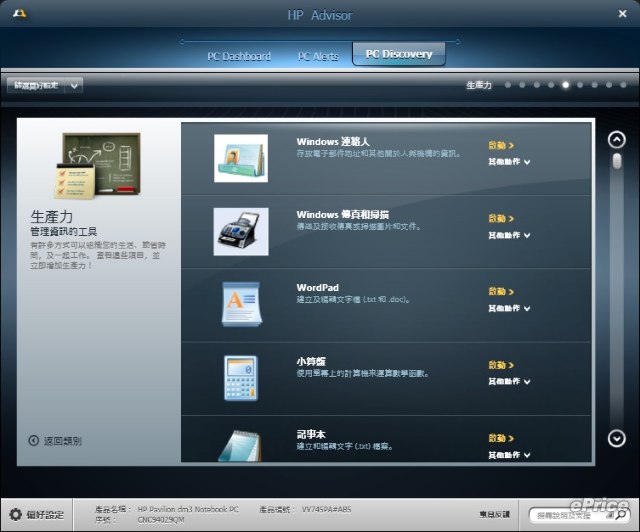Switch to the PC Alerts tab
The height and width of the screenshot is (532, 640).
tap(318, 56)
